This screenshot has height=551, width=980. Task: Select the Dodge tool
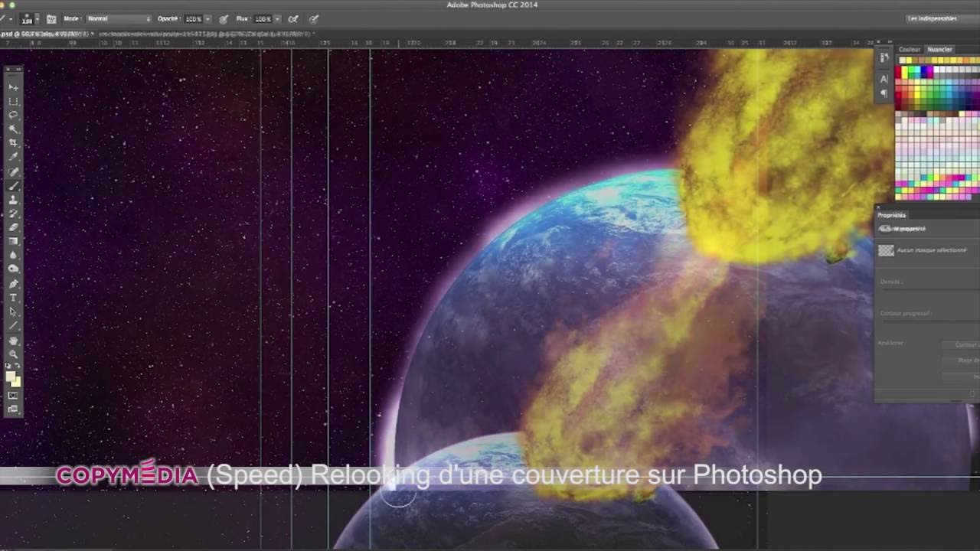(13, 269)
